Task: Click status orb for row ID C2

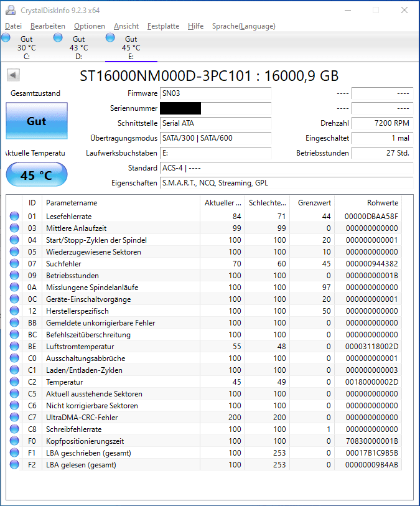Action: pos(14,382)
